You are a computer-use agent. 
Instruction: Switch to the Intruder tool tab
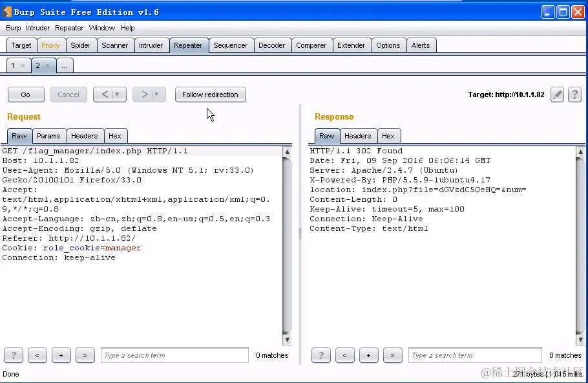[x=151, y=45]
